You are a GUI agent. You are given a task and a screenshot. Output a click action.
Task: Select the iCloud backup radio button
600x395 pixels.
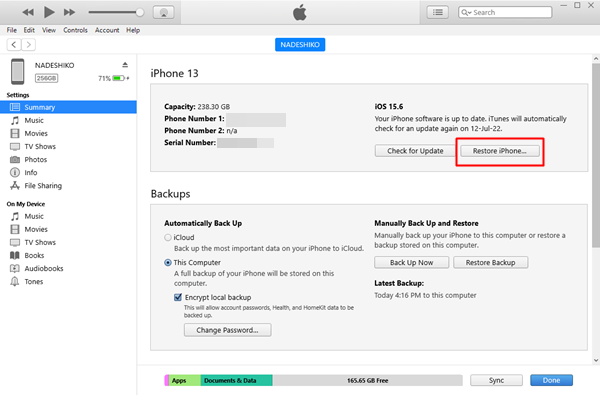click(168, 237)
